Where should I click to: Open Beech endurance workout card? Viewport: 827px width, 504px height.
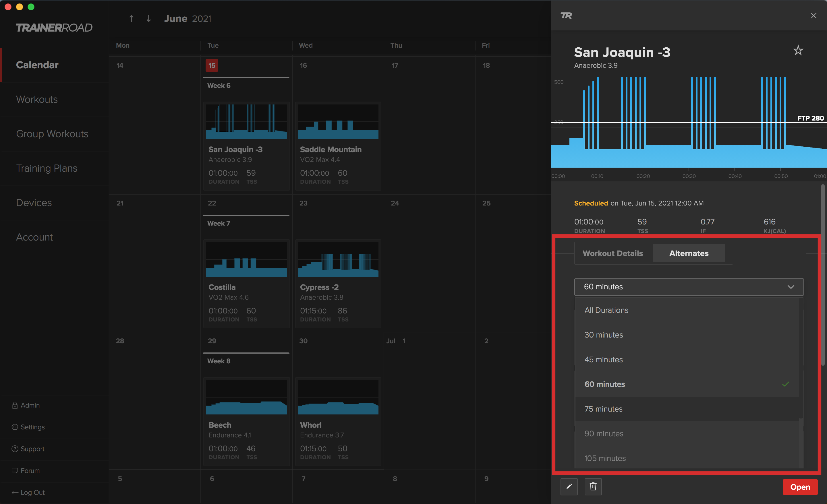coord(246,421)
